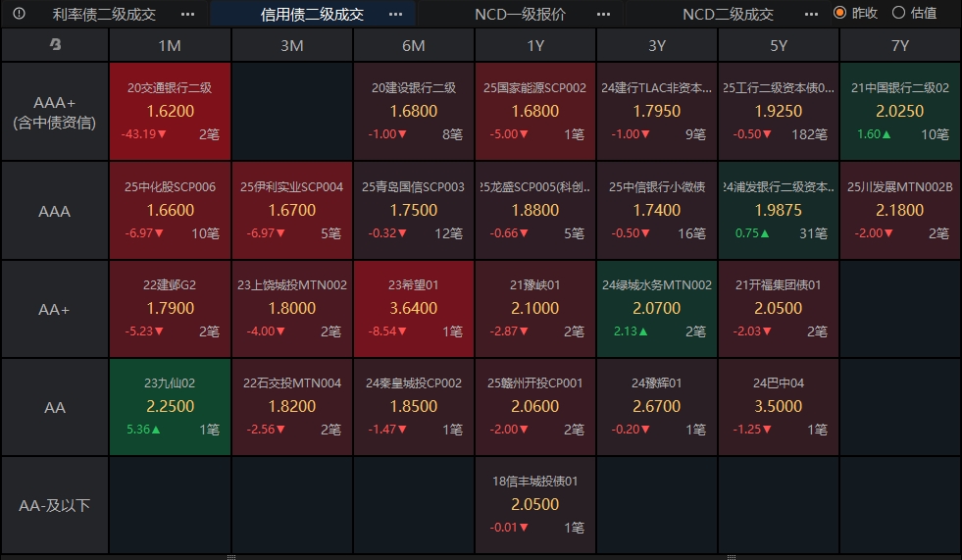Open the more options for NCD一级报价
The width and height of the screenshot is (962, 560).
pyautogui.click(x=604, y=14)
